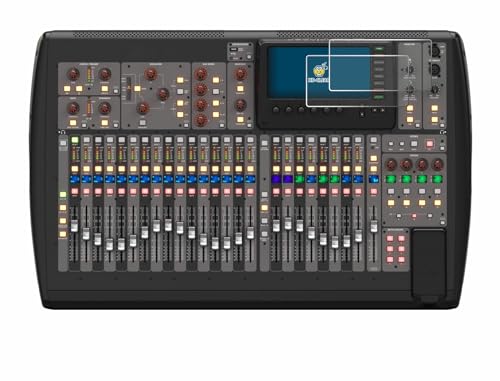This screenshot has width=500, height=381.
Task: Adjust the Dynamics threshold knob
Action: [x=105, y=108]
